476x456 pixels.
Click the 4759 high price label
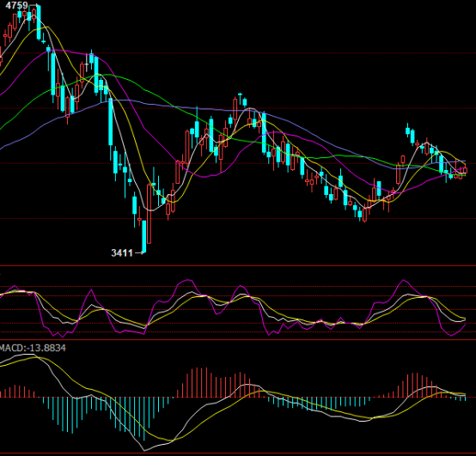pos(16,5)
